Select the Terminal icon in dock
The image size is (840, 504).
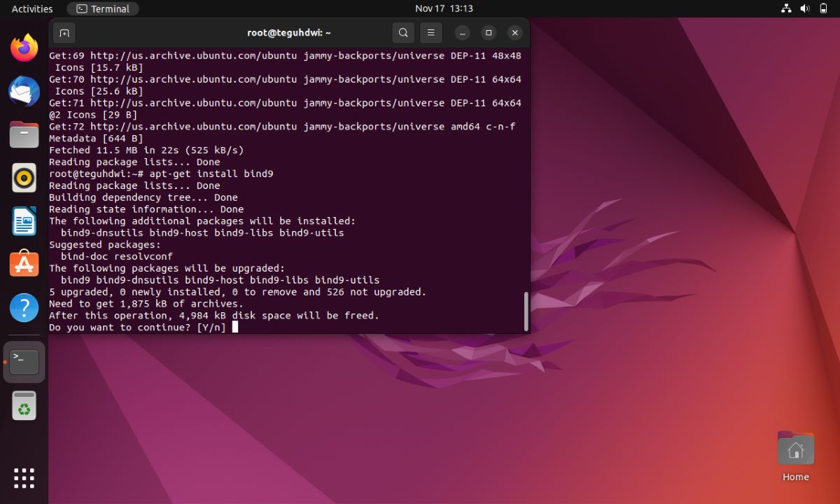[x=24, y=362]
